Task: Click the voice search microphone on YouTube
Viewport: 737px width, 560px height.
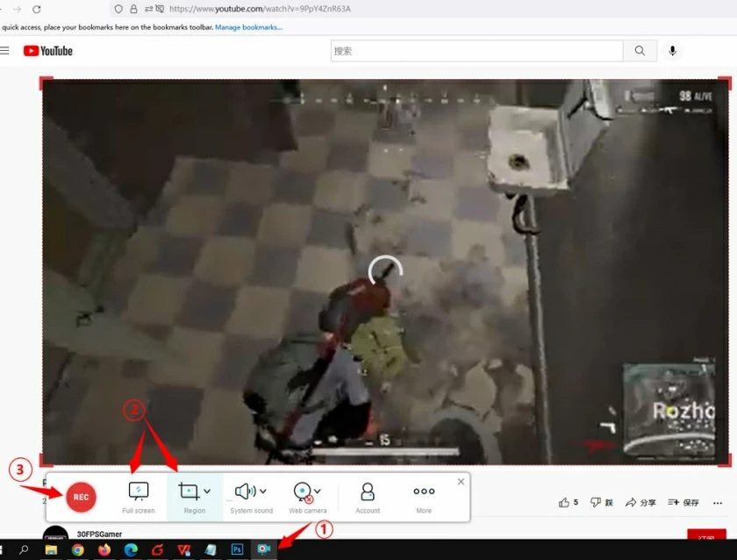Action: [672, 50]
